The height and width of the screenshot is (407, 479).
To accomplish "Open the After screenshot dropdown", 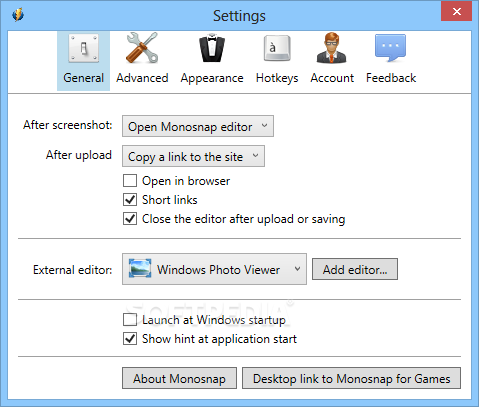I will pos(198,126).
